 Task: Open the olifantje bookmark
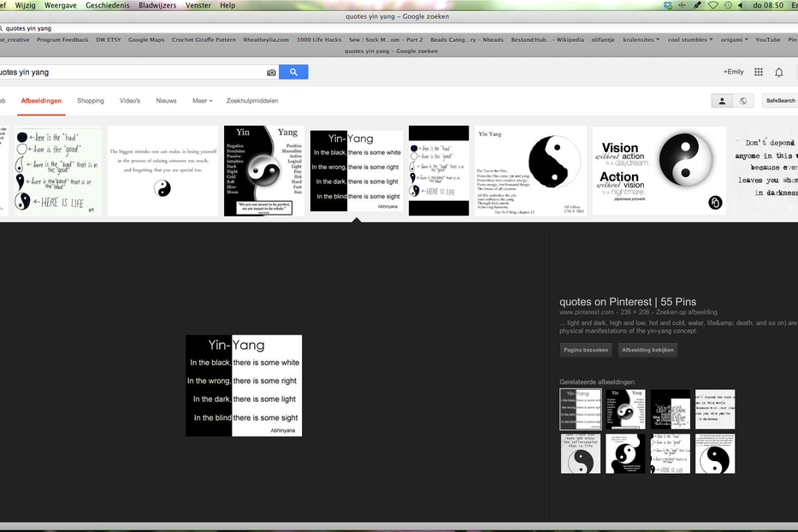click(x=603, y=39)
